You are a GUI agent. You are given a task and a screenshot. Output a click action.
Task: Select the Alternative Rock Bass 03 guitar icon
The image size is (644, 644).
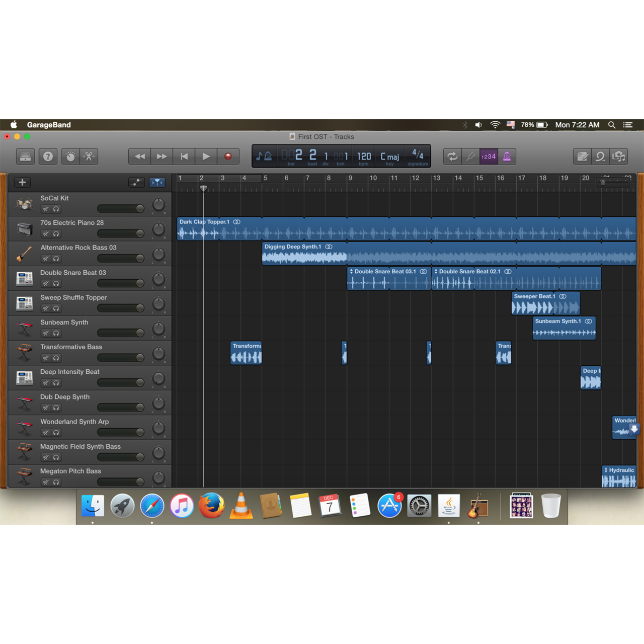pos(24,254)
